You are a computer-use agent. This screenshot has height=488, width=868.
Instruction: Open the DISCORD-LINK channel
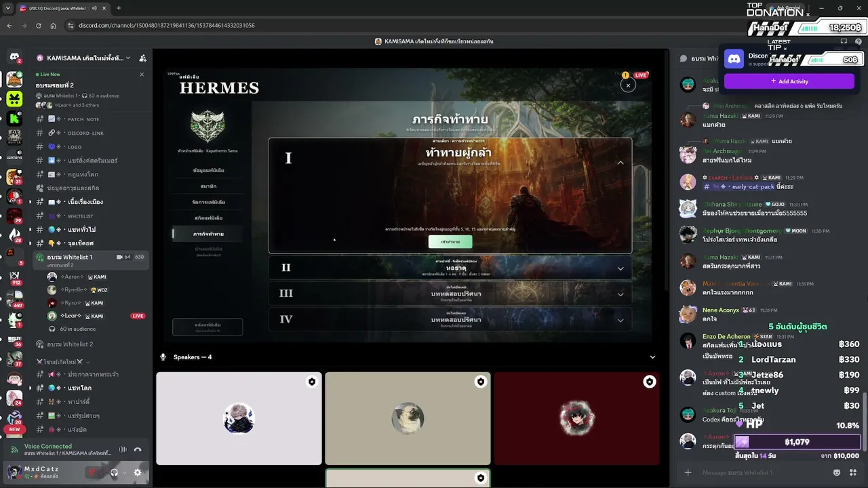click(92, 133)
